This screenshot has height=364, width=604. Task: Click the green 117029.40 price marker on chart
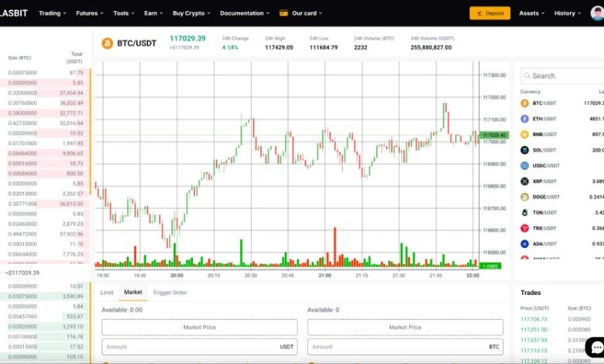[494, 136]
